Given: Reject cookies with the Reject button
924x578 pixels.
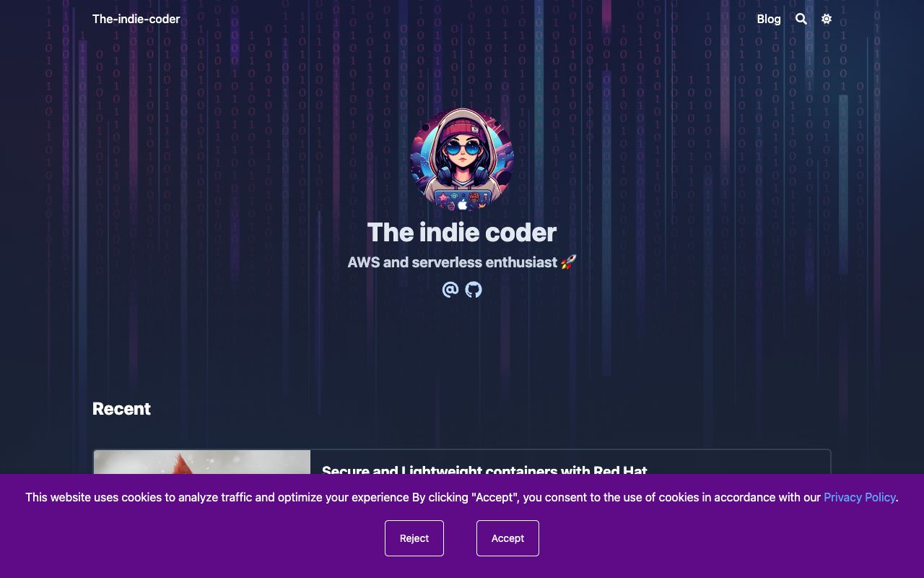Looking at the screenshot, I should click(414, 538).
